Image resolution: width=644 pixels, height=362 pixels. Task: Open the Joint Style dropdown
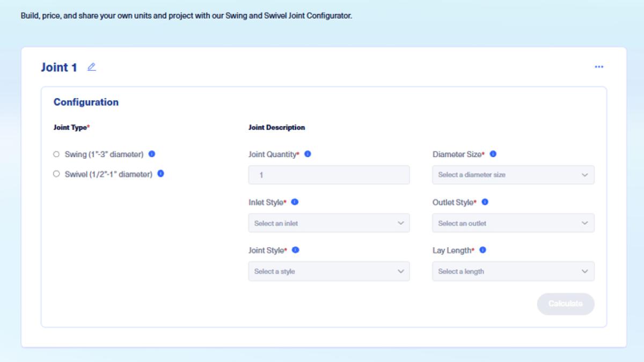tap(329, 271)
